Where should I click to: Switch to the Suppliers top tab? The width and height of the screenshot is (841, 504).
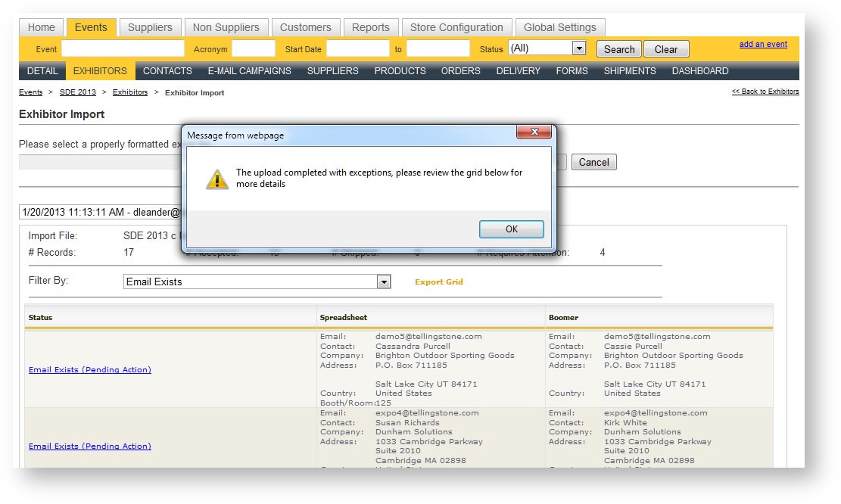pos(150,27)
